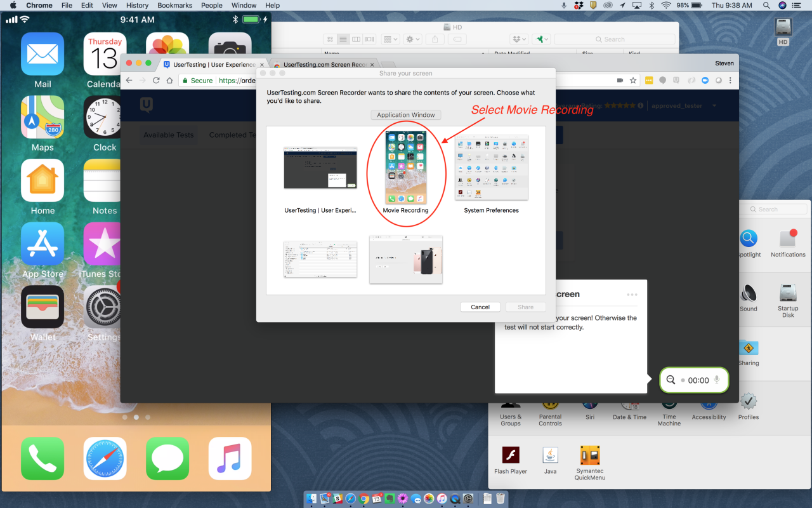812x508 pixels.
Task: Open the Flash Player preferences pane
Action: pos(511,457)
